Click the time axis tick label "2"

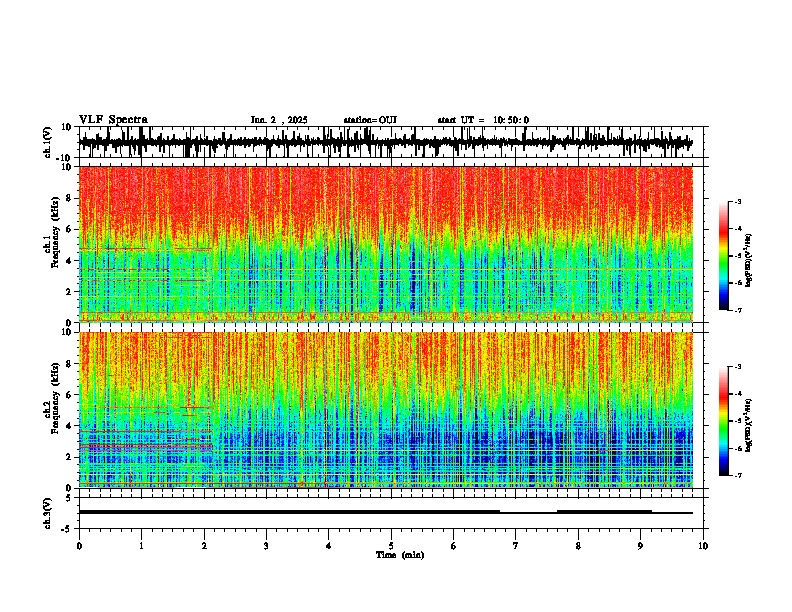coord(204,546)
